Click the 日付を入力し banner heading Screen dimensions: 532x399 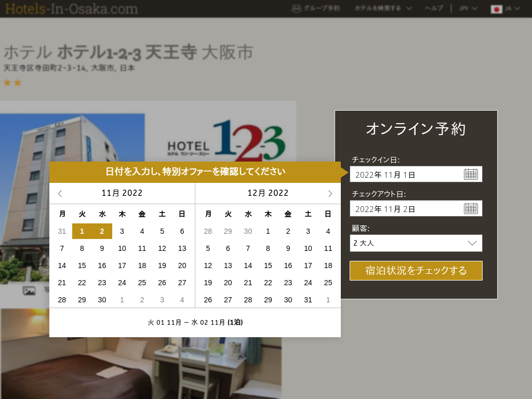195,171
